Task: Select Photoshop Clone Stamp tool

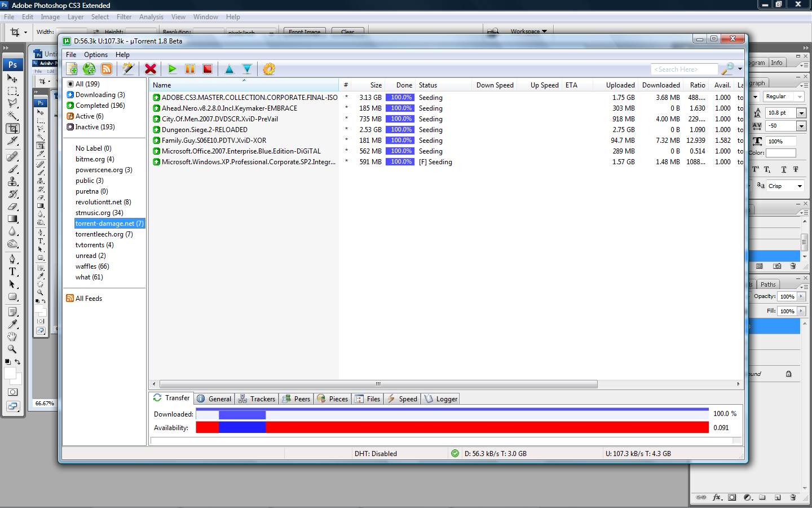Action: tap(12, 181)
